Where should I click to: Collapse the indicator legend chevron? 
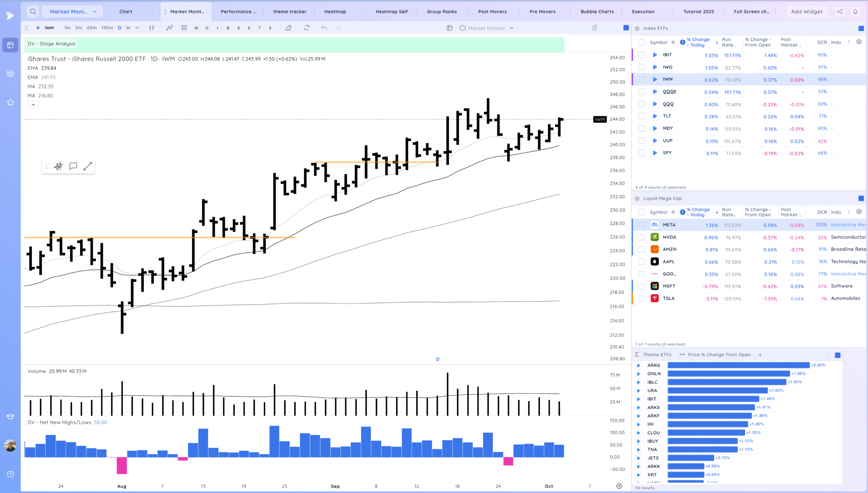coord(33,105)
